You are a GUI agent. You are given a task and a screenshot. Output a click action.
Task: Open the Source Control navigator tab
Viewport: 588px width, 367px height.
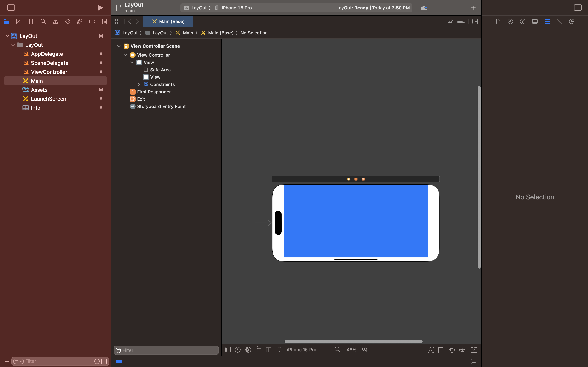pos(19,21)
